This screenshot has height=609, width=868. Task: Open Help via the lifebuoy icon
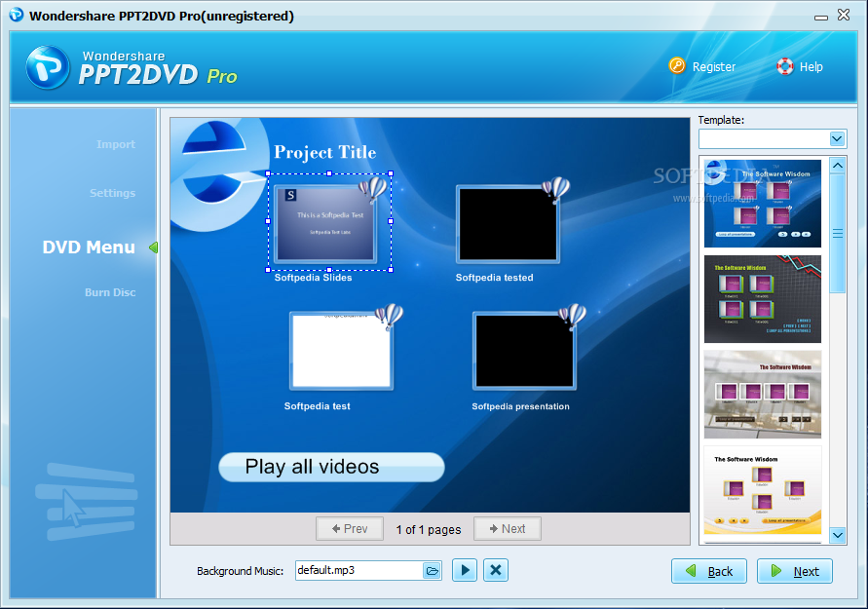[x=785, y=66]
